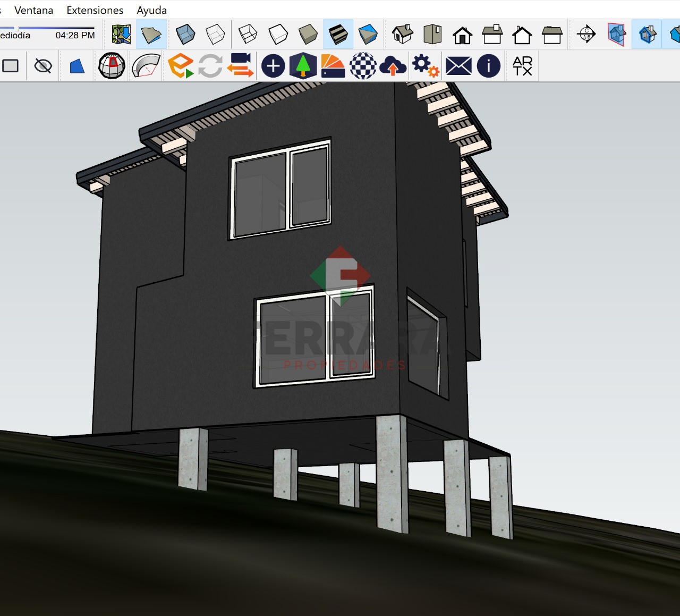680x616 pixels.
Task: Click the ARTX extension icon
Action: pos(523,66)
